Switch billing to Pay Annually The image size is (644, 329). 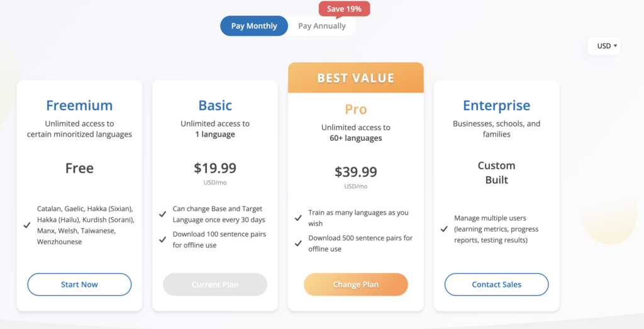point(321,26)
